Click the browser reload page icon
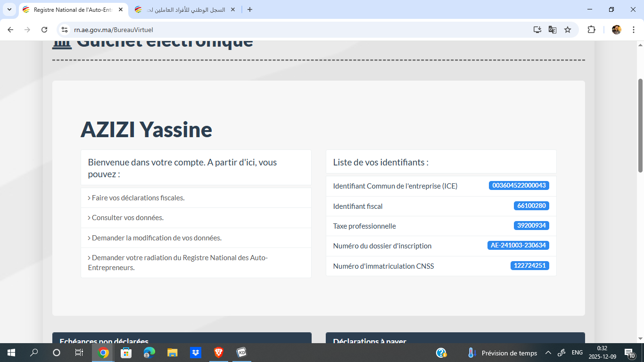Image resolution: width=644 pixels, height=362 pixels. pos(44,30)
